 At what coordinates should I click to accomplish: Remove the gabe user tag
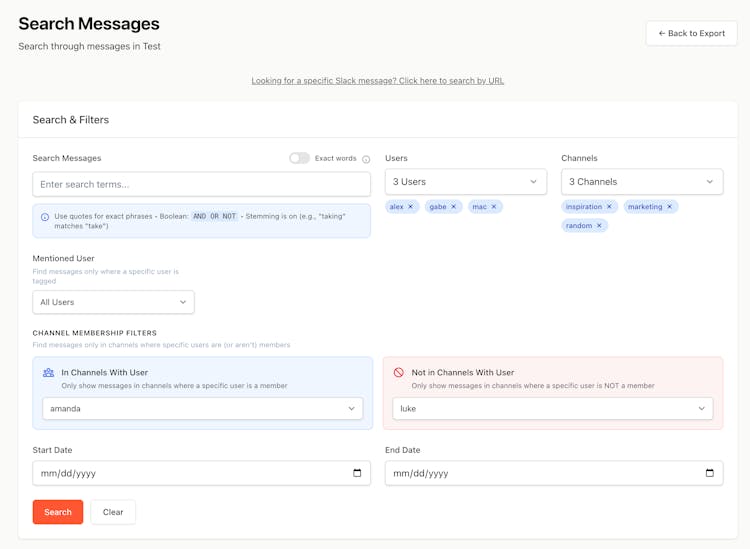tap(453, 207)
